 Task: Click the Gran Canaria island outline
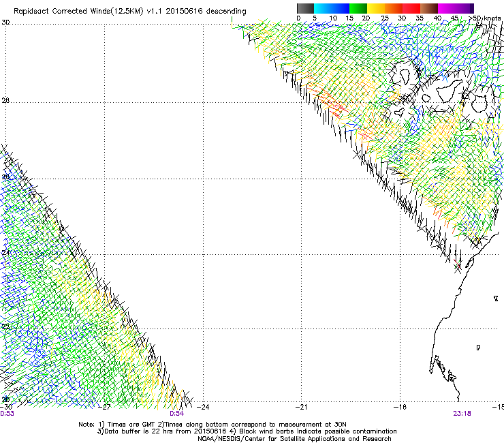tap(481, 104)
